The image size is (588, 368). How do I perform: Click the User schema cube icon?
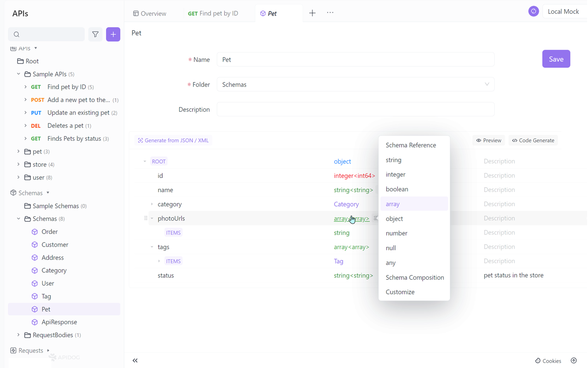click(x=35, y=283)
